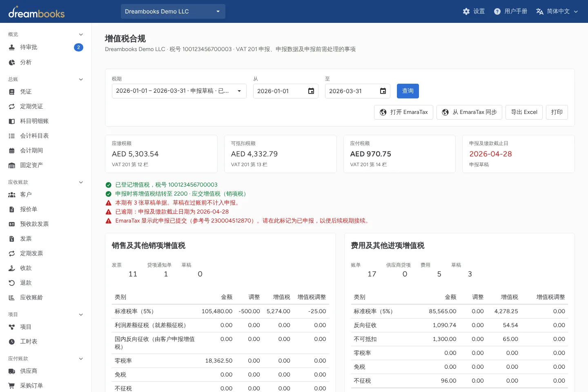Screen dimensions: 588x392
Task: Open calendar picker for 至 date
Action: coord(383,91)
